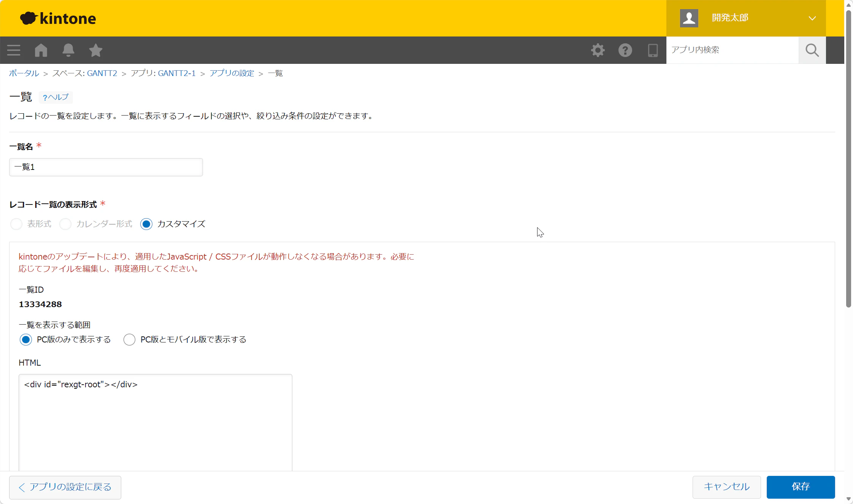Click the help question mark icon
Image resolution: width=853 pixels, height=504 pixels.
point(625,50)
